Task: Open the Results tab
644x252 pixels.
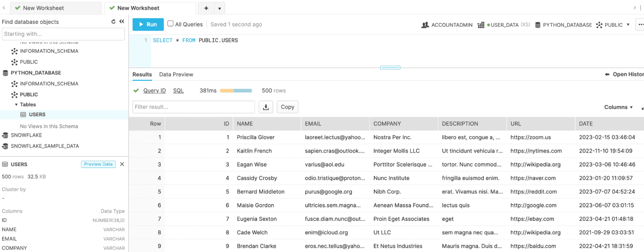Action: pos(142,74)
